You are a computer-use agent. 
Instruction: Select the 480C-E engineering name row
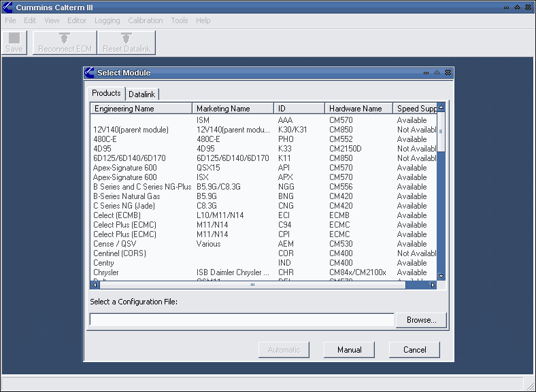point(263,139)
